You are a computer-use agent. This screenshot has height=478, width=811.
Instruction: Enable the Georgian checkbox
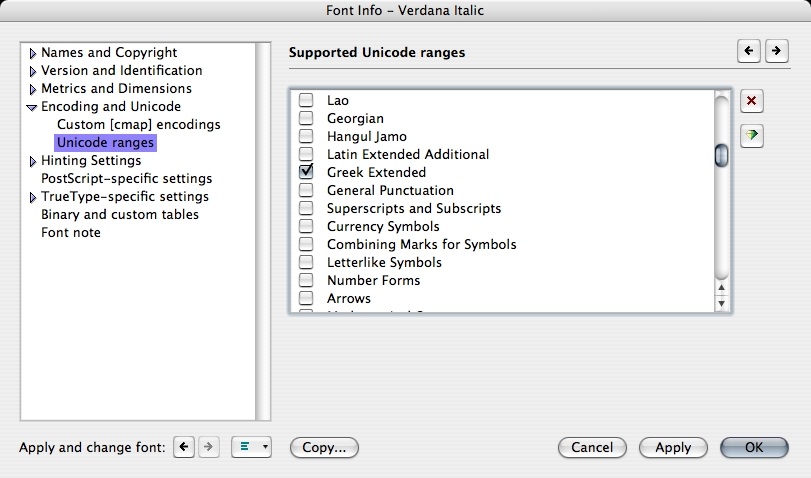[x=306, y=118]
